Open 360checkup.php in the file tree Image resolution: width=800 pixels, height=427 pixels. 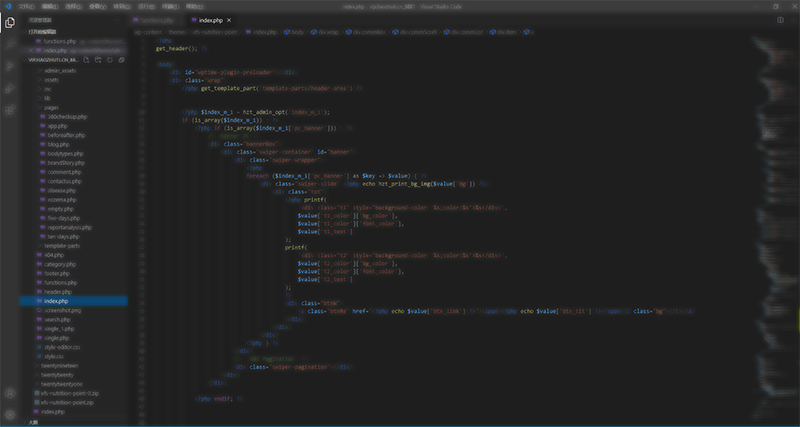coord(67,117)
